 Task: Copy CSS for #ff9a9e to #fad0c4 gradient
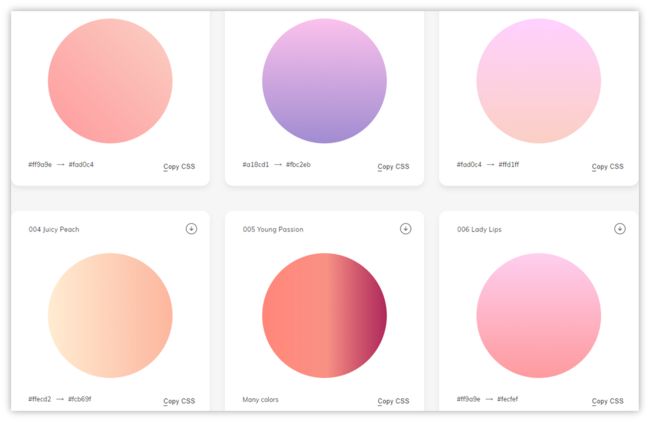(179, 167)
